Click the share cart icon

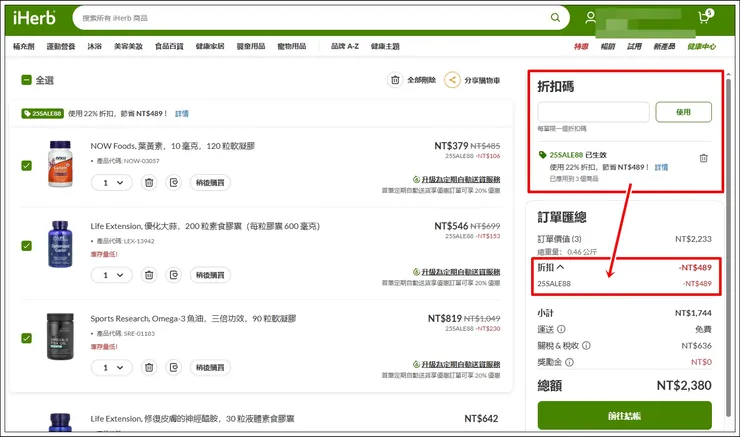pyautogui.click(x=452, y=80)
